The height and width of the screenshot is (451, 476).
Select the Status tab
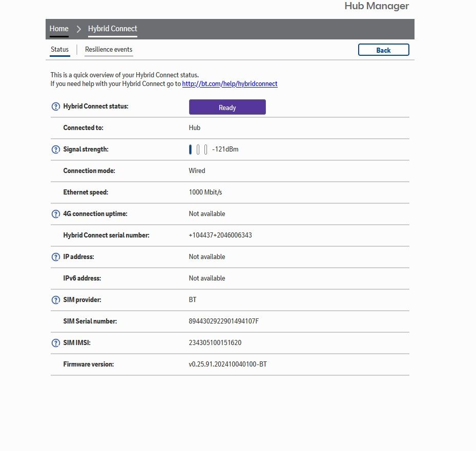point(59,50)
